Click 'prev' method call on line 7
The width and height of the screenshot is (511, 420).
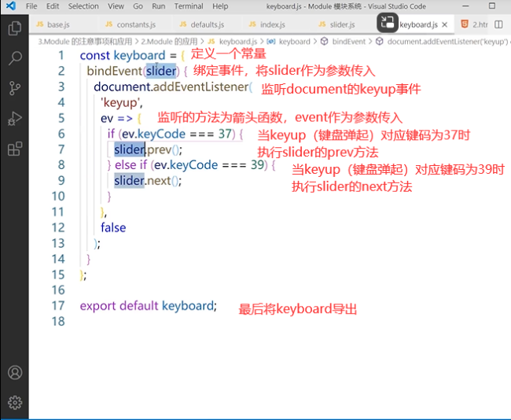click(x=160, y=149)
